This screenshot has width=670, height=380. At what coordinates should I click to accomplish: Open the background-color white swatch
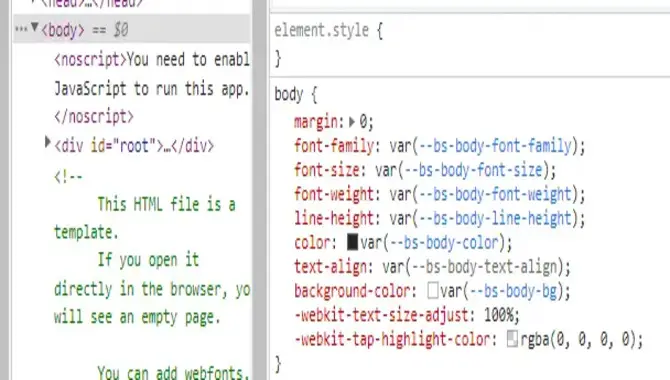click(x=432, y=291)
